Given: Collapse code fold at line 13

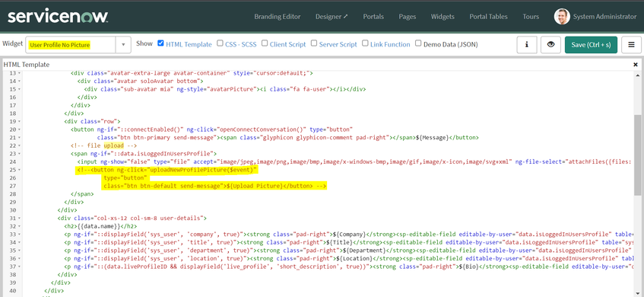Looking at the screenshot, I should pyautogui.click(x=20, y=73).
